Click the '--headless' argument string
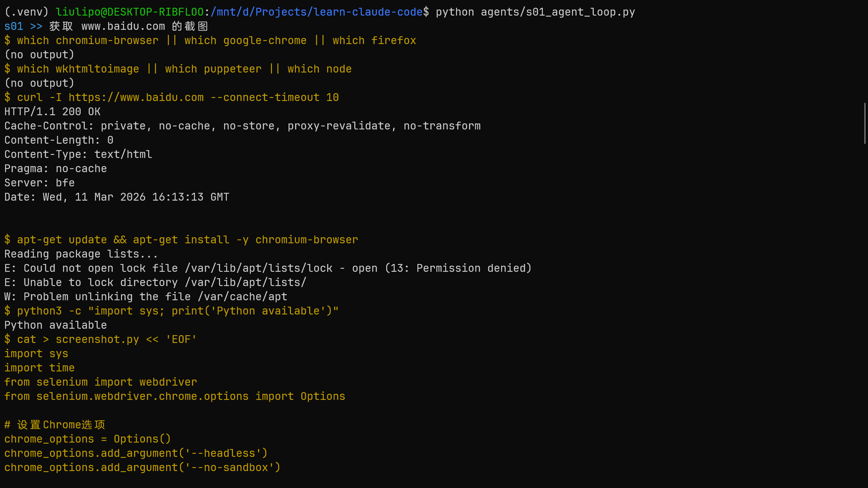This screenshot has width=868, height=488. [223, 453]
